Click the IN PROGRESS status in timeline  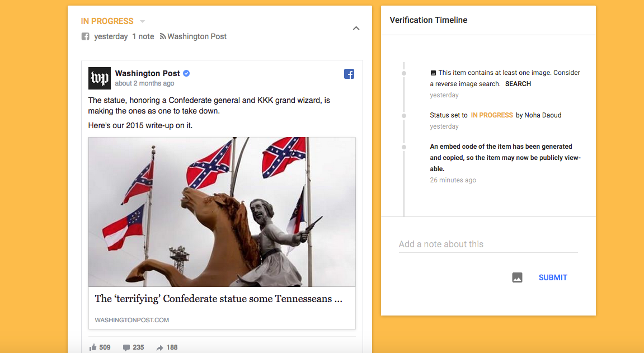492,115
